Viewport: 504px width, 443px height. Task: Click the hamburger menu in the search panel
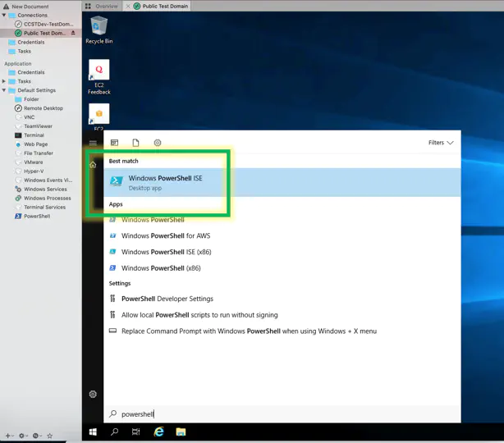tap(93, 143)
